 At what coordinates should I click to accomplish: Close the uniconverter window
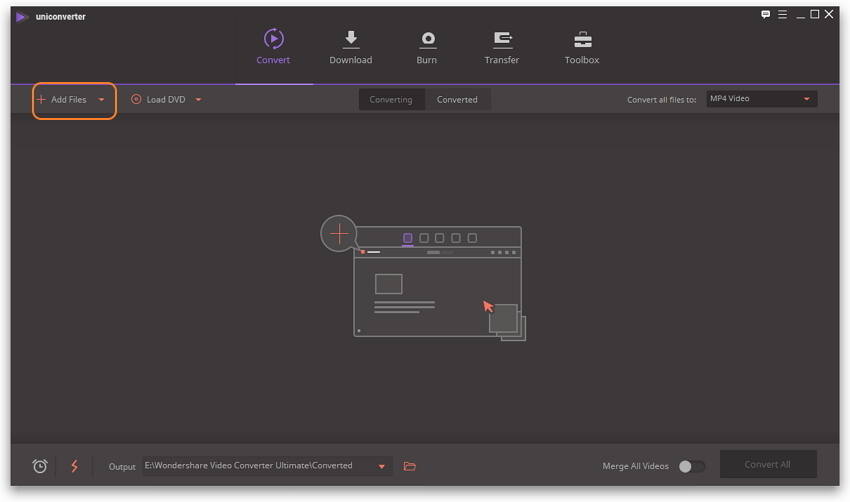tap(829, 15)
